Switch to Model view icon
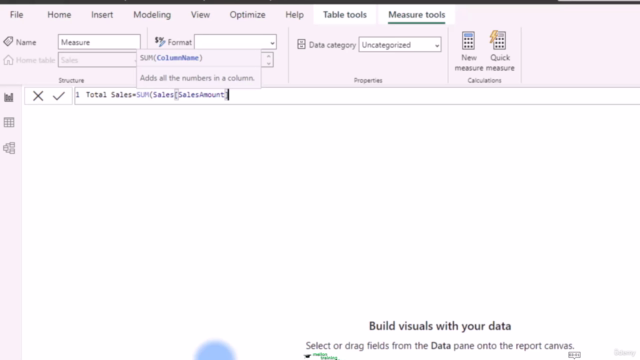This screenshot has width=640, height=360. pos(9,148)
